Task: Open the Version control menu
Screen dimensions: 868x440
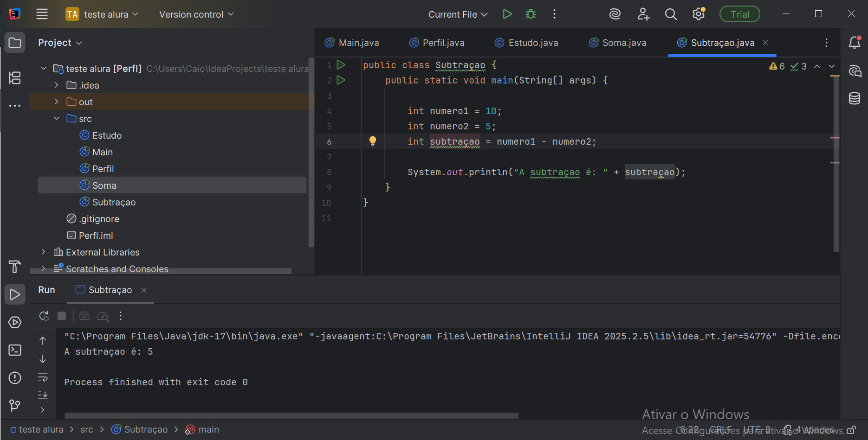Action: click(196, 14)
